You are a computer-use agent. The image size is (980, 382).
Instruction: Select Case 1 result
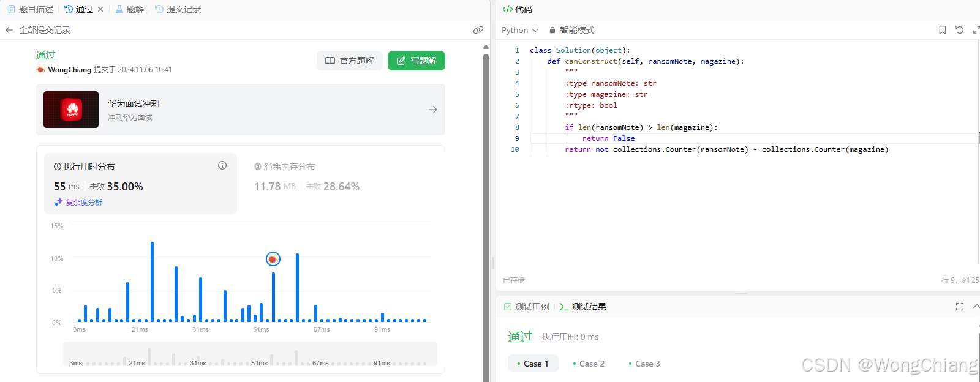533,364
